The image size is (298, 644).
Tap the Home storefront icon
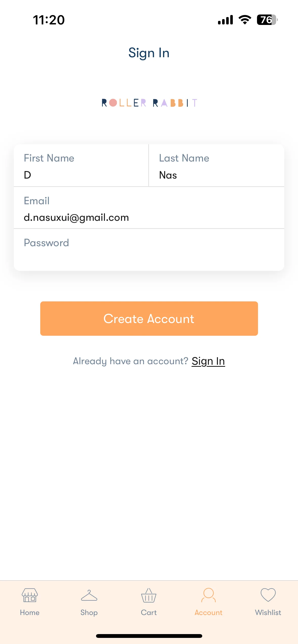tap(30, 595)
